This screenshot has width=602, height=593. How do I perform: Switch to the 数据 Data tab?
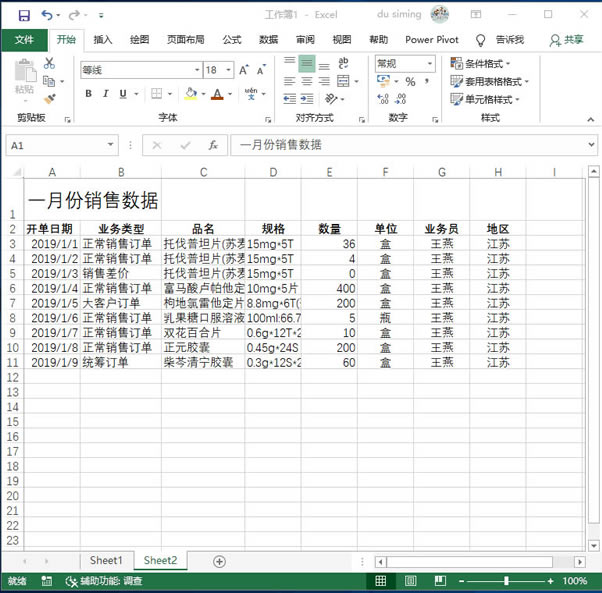[x=268, y=40]
